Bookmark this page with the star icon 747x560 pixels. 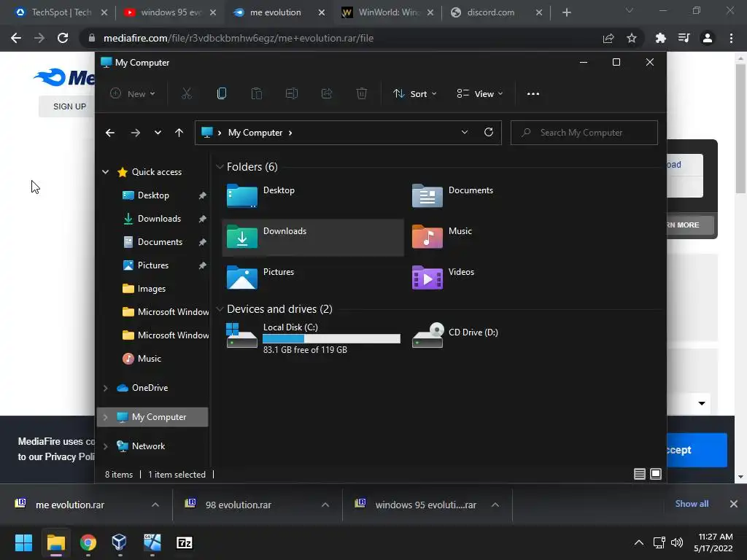click(x=631, y=38)
